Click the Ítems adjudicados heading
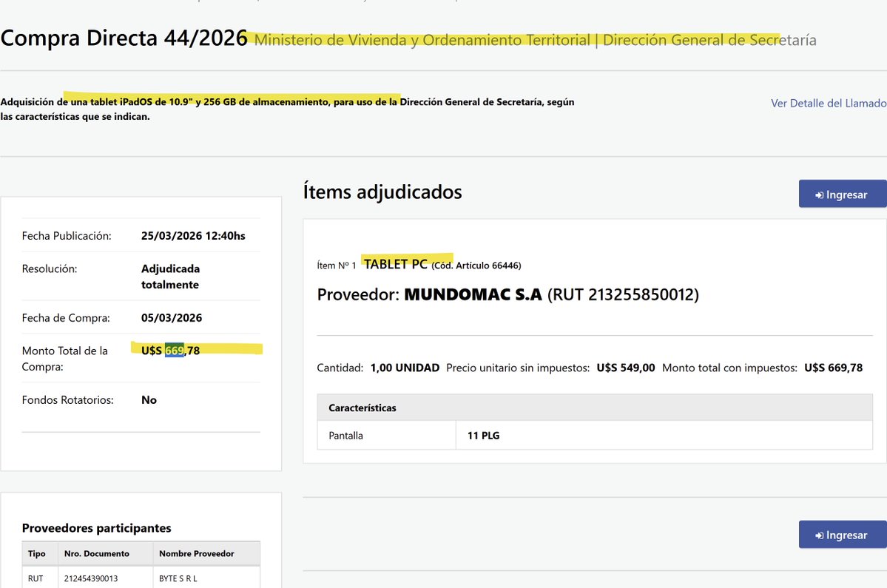 (x=382, y=192)
